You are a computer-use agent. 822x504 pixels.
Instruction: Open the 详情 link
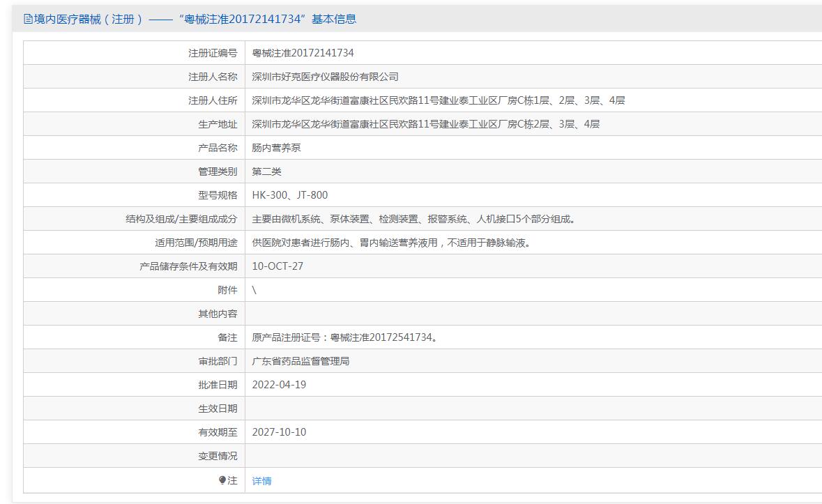[261, 481]
